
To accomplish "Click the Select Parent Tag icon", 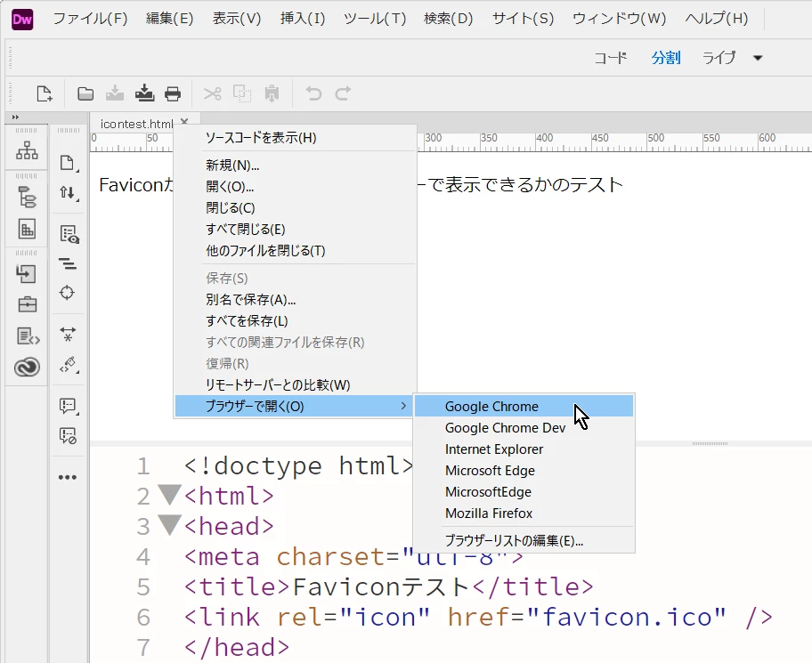I will click(x=68, y=334).
